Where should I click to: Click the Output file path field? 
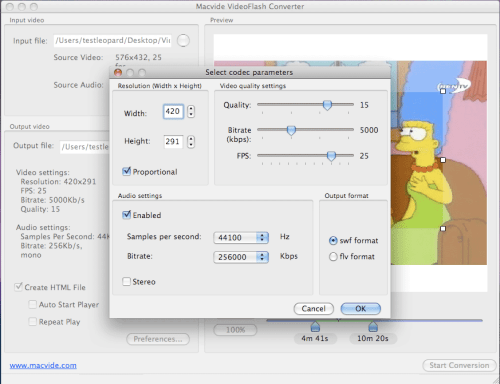(x=85, y=147)
